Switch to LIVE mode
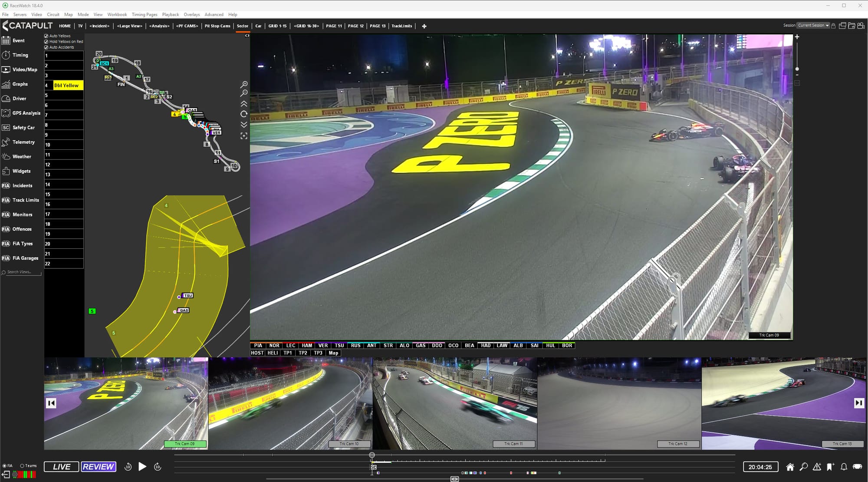The height and width of the screenshot is (482, 868). point(62,467)
